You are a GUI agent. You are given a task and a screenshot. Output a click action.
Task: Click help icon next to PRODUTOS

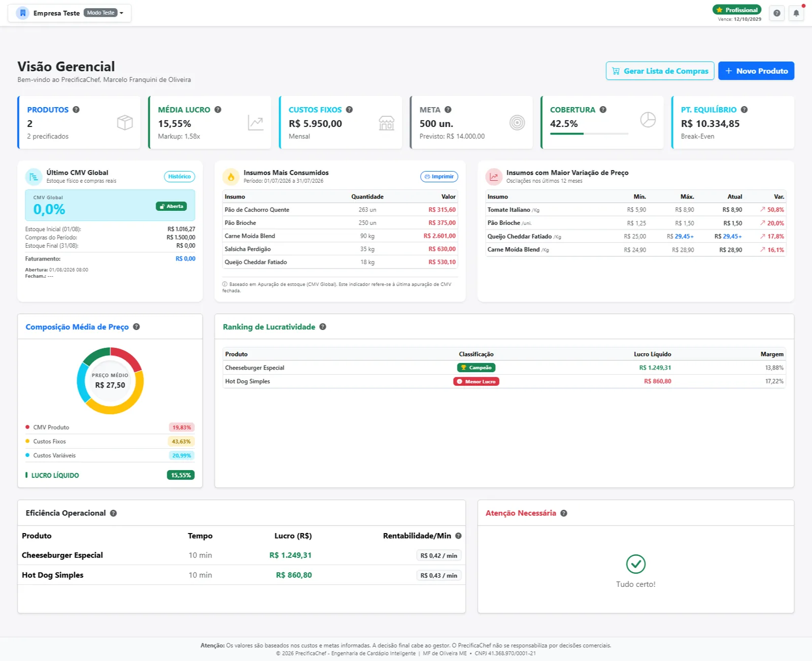tap(76, 110)
